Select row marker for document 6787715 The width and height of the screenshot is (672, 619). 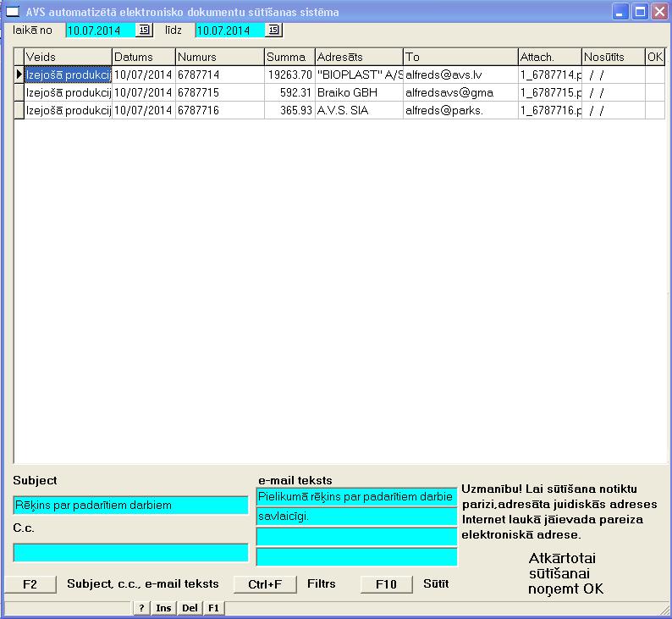(19, 92)
